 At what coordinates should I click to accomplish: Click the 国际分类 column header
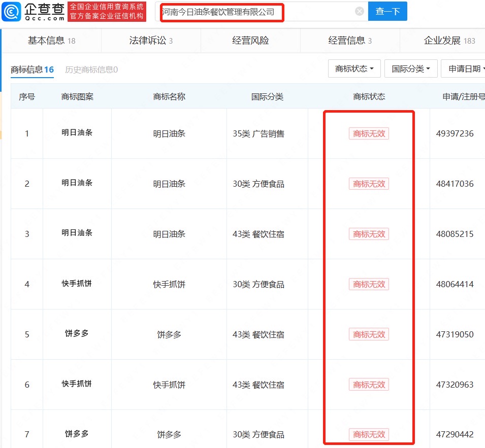tap(267, 97)
